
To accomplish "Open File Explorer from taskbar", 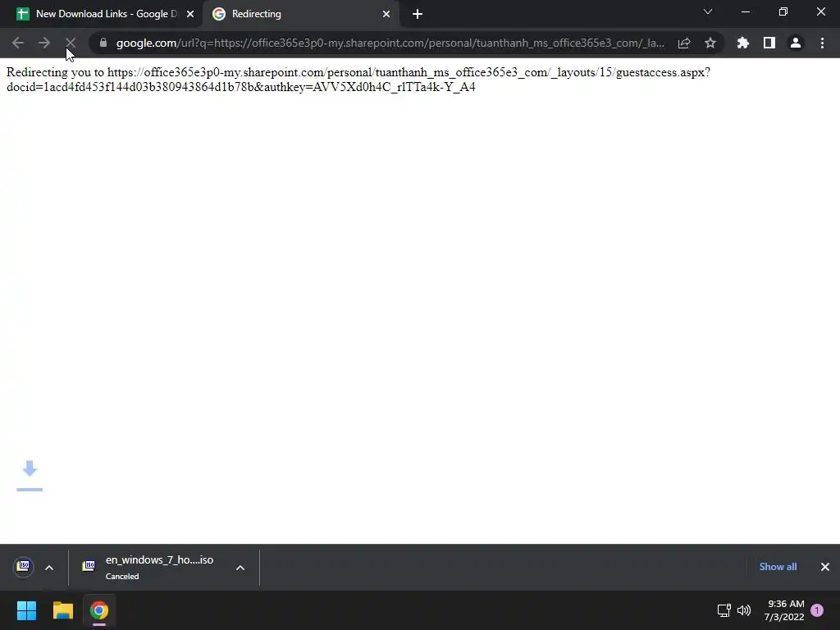I will (62, 610).
